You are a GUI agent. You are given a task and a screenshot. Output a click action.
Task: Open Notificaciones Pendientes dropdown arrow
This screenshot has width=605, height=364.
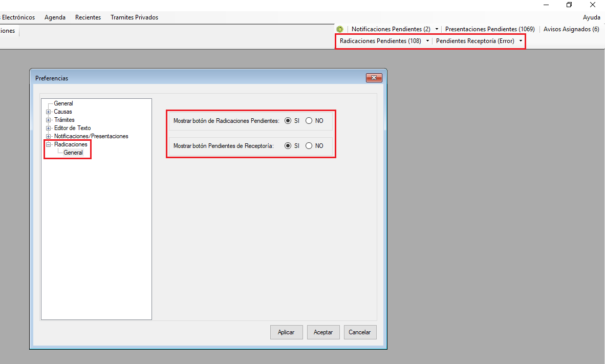(x=437, y=29)
